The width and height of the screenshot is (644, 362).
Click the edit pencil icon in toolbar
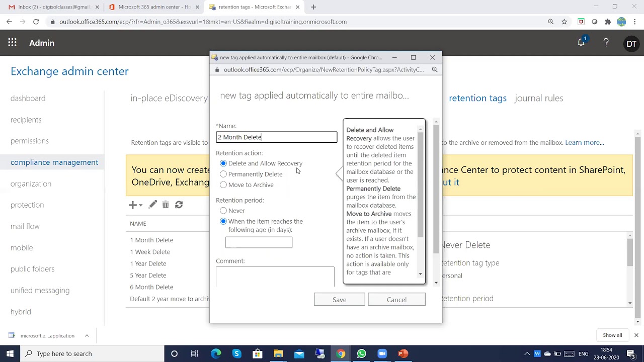click(153, 204)
